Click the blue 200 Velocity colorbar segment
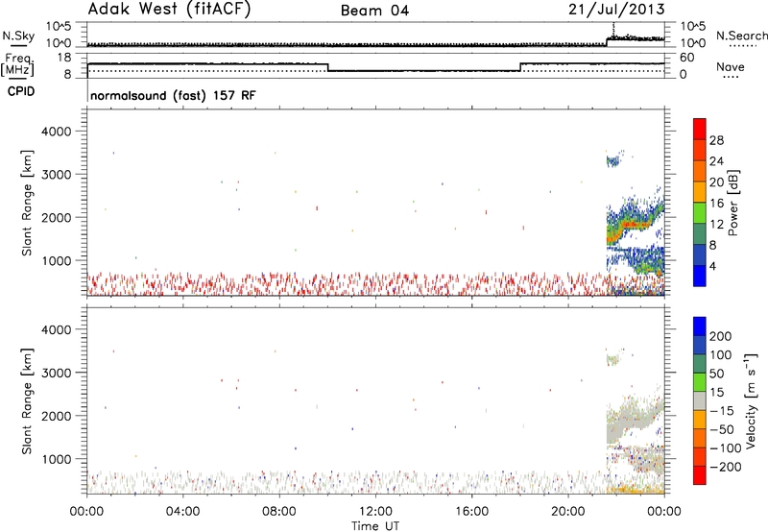 (700, 326)
